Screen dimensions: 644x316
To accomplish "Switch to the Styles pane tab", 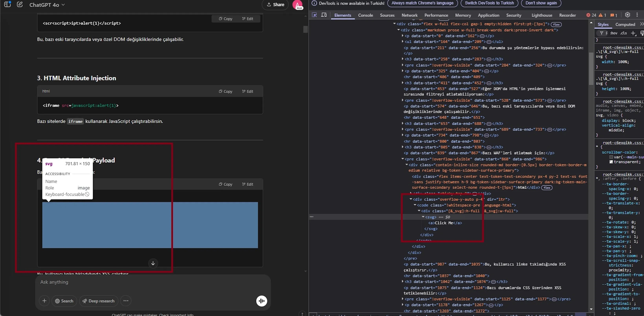I will (x=603, y=25).
